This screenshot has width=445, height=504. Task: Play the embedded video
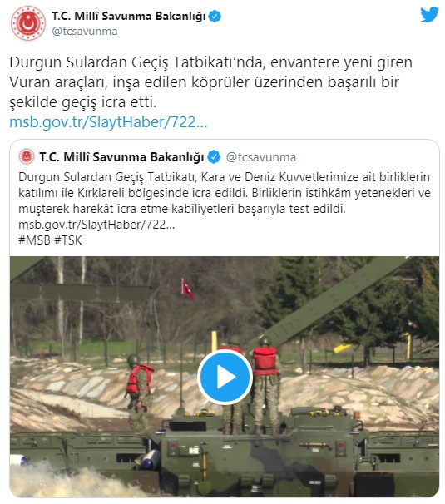225,377
